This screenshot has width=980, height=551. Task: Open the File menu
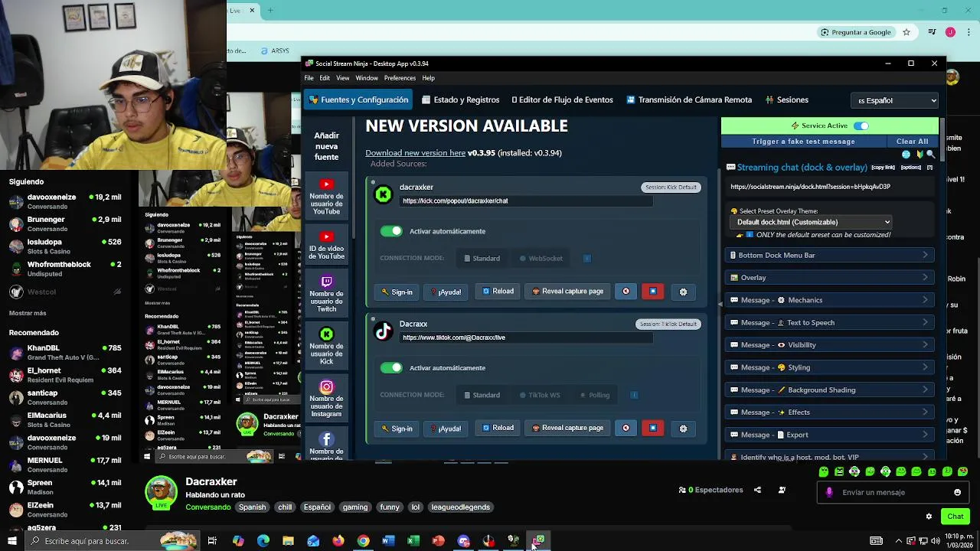pos(309,78)
